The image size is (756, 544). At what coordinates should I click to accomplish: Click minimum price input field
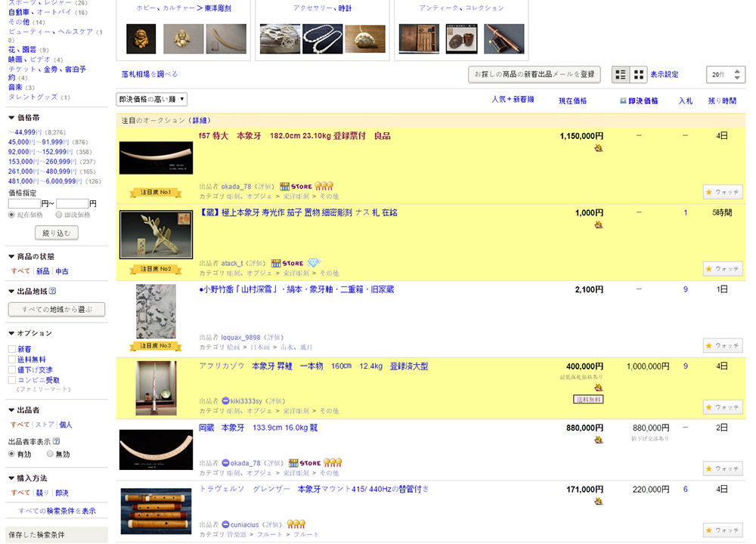point(24,204)
